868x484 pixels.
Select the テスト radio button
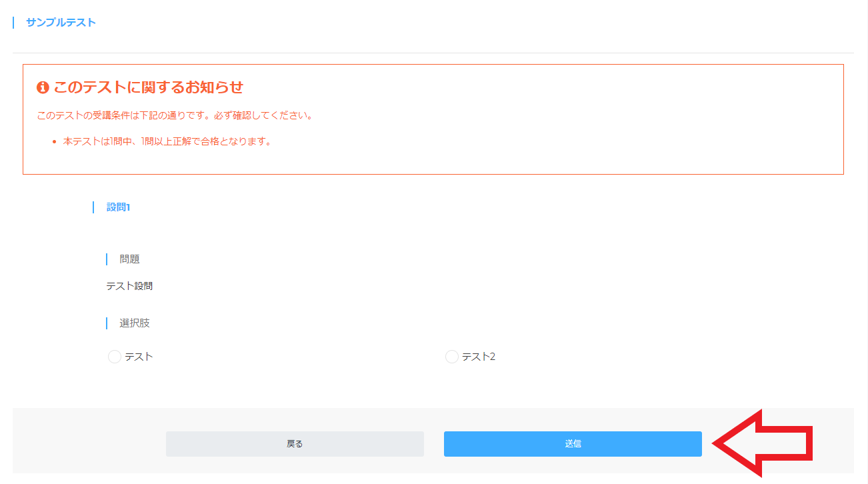point(115,357)
